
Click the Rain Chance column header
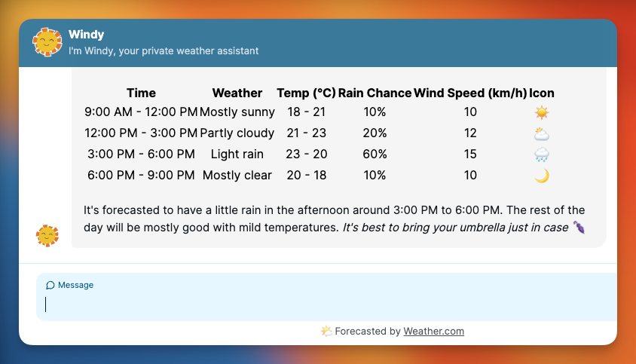tap(375, 93)
